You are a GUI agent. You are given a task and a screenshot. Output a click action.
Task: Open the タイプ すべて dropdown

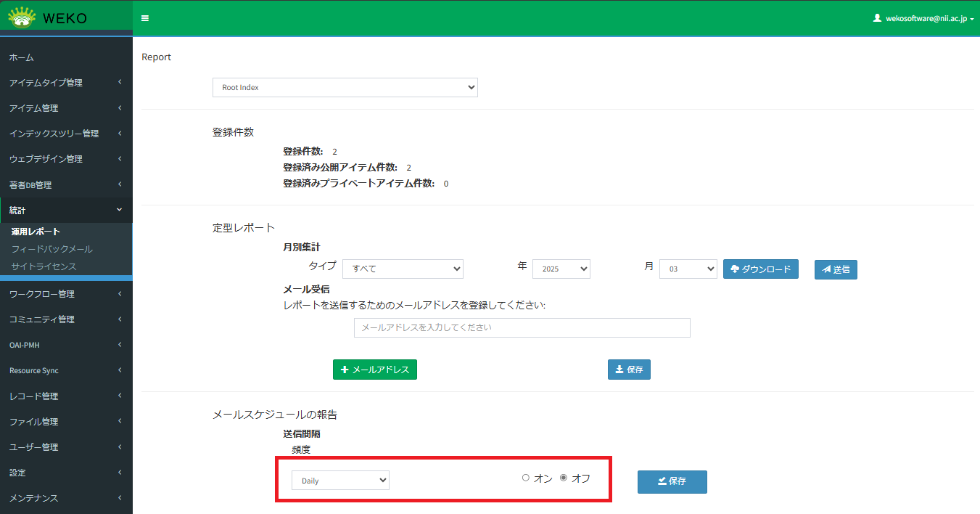click(403, 269)
